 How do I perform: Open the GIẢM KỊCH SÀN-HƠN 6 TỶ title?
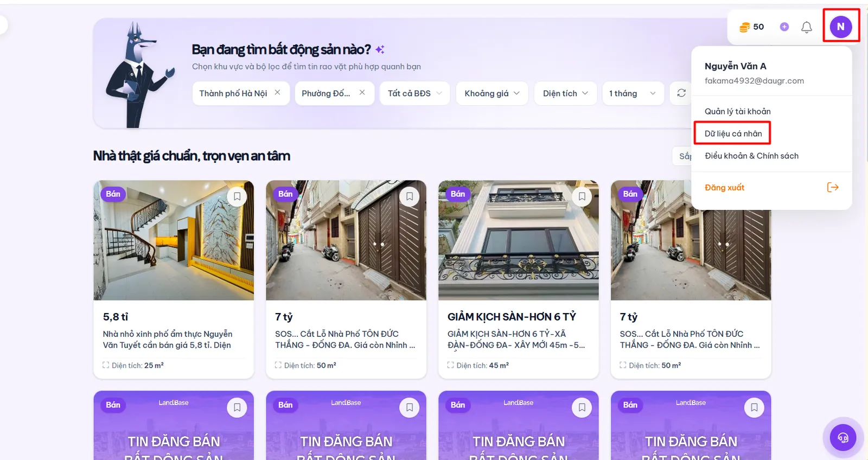point(512,317)
